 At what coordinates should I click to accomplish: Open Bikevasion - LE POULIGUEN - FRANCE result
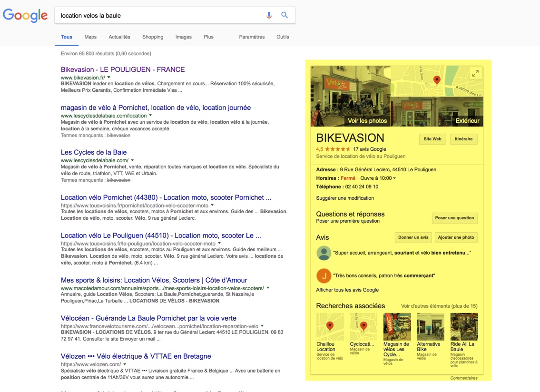point(123,69)
